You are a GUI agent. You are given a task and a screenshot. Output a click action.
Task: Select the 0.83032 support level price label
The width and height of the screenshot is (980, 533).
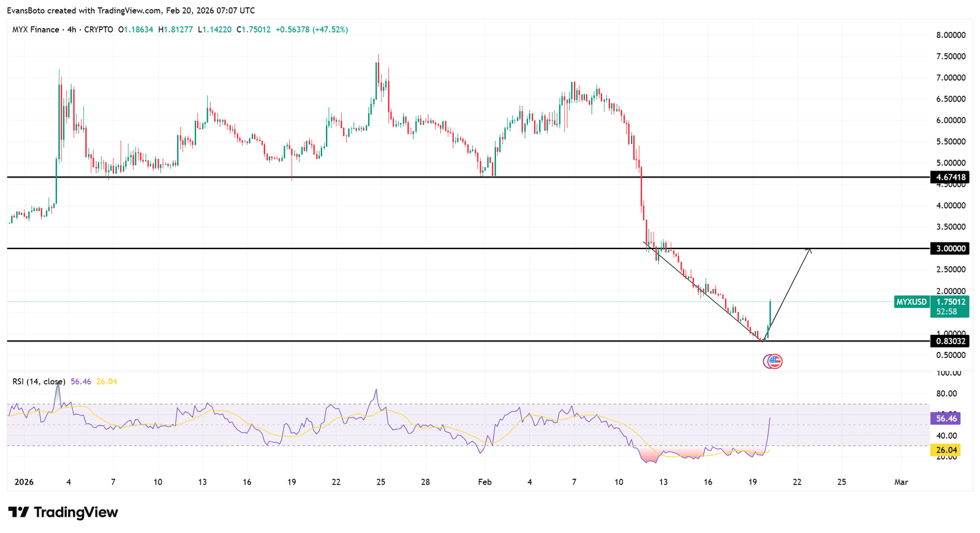949,341
